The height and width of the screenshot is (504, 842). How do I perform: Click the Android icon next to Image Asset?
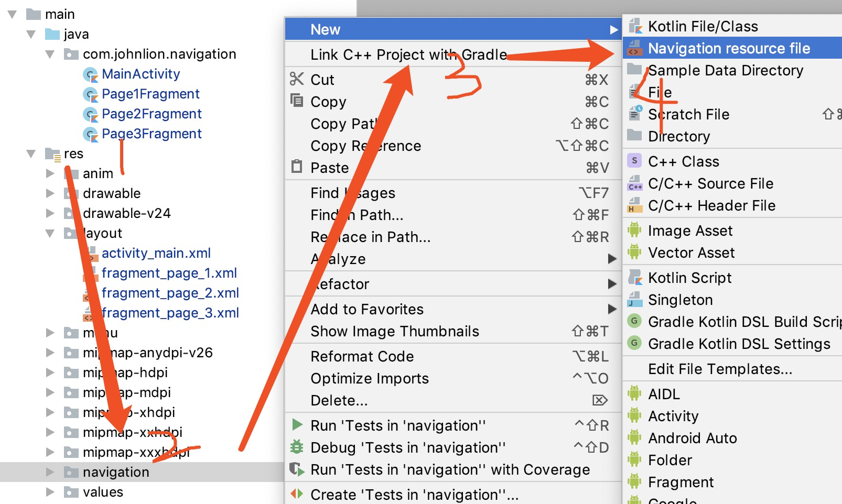click(634, 230)
